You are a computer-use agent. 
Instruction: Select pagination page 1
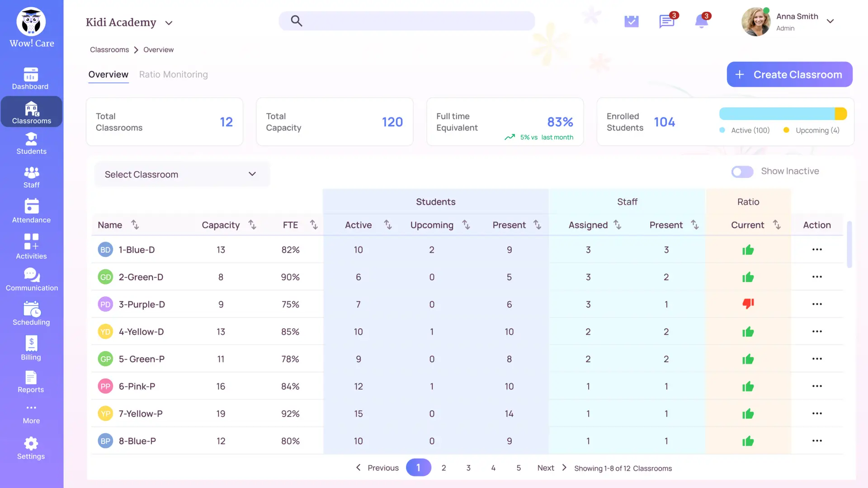(419, 468)
